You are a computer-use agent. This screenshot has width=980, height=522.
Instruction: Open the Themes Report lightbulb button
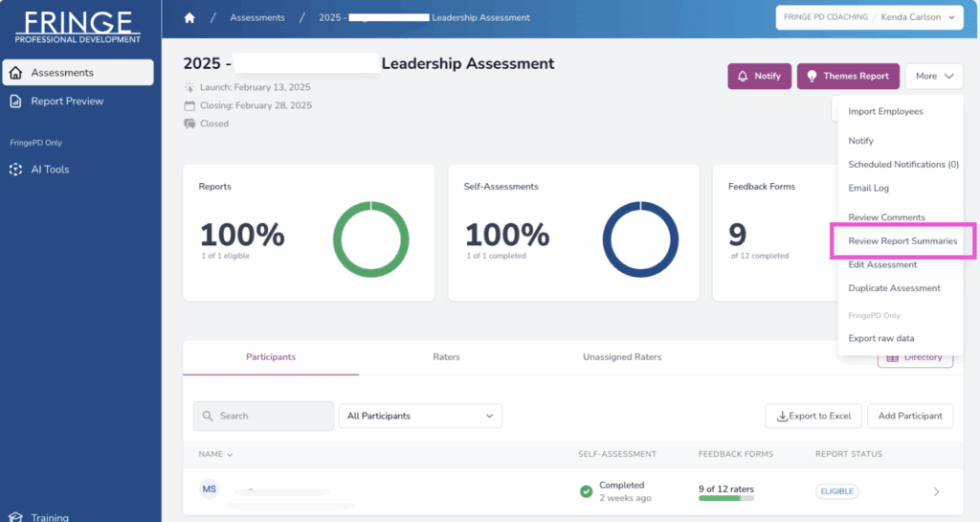(848, 77)
